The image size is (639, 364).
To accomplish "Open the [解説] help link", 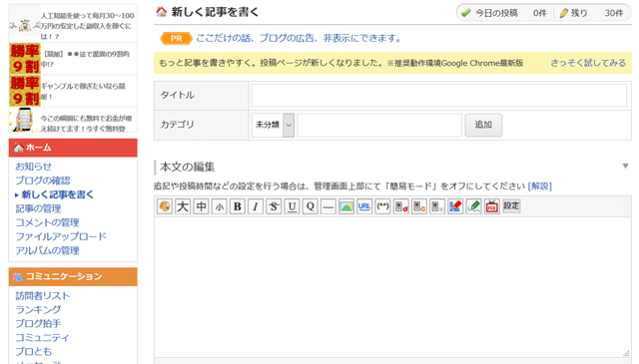I will pyautogui.click(x=539, y=186).
